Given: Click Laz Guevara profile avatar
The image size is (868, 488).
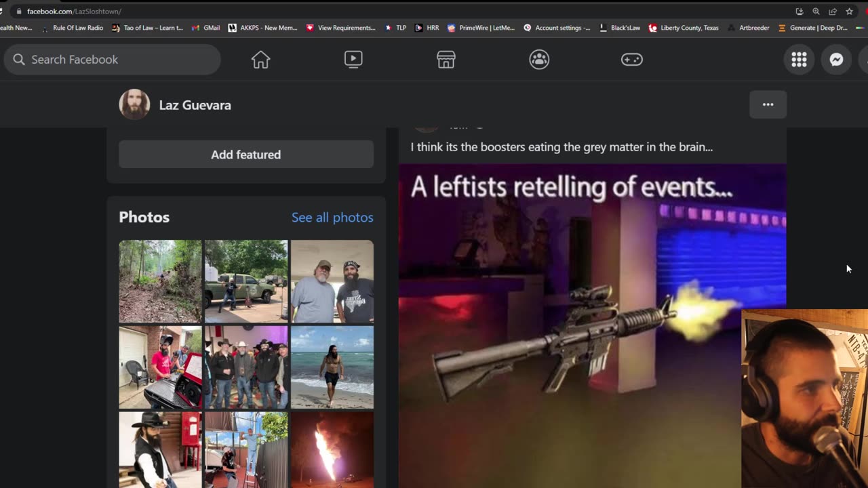Looking at the screenshot, I should pyautogui.click(x=134, y=104).
